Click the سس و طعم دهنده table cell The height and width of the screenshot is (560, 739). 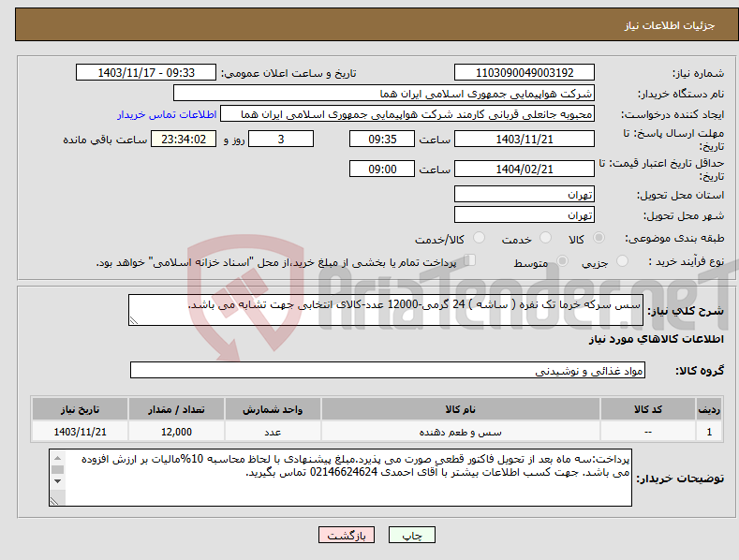460,432
